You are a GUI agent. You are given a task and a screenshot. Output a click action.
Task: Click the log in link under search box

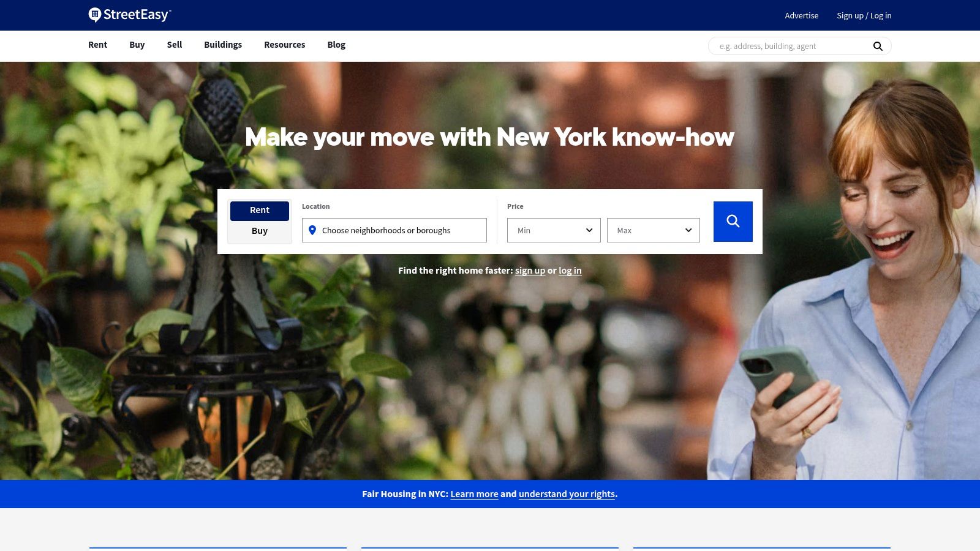[570, 271]
